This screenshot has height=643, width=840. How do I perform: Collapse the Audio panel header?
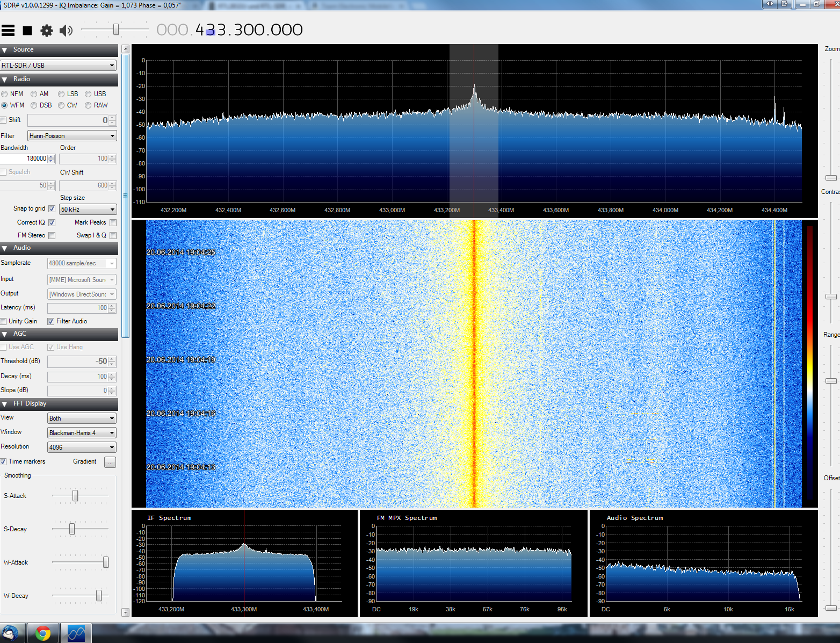click(59, 248)
